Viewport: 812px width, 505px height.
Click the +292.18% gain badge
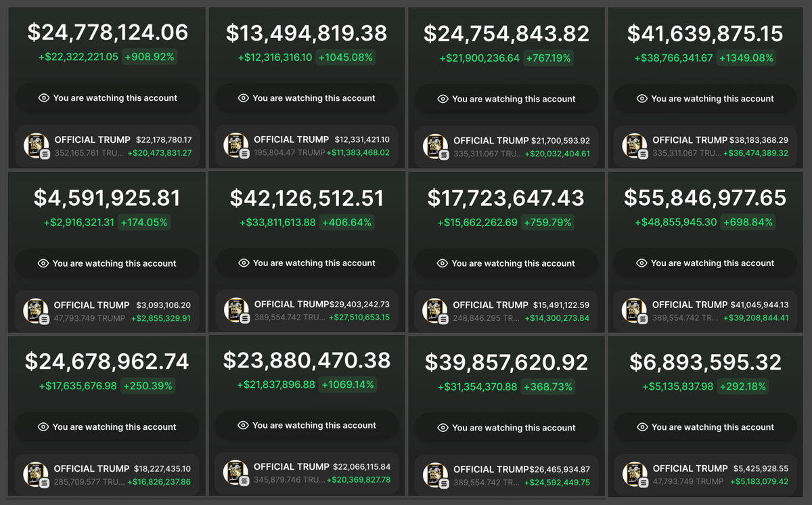(x=744, y=387)
